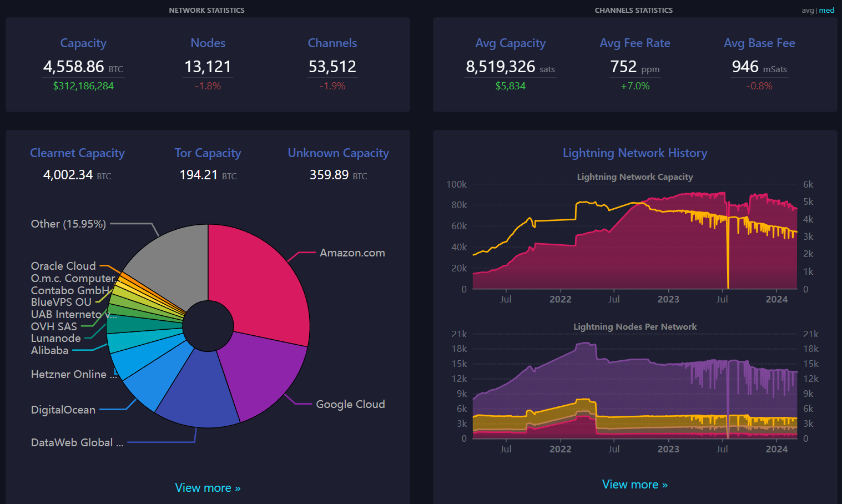Open View more under Lightning Network History
Screen dimensions: 842x504
point(635,485)
